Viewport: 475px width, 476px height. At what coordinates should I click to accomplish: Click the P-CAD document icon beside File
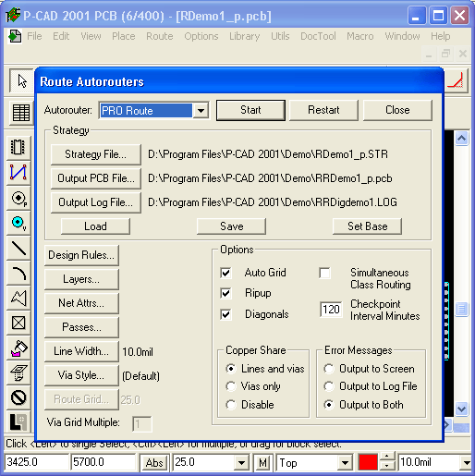tap(15, 36)
